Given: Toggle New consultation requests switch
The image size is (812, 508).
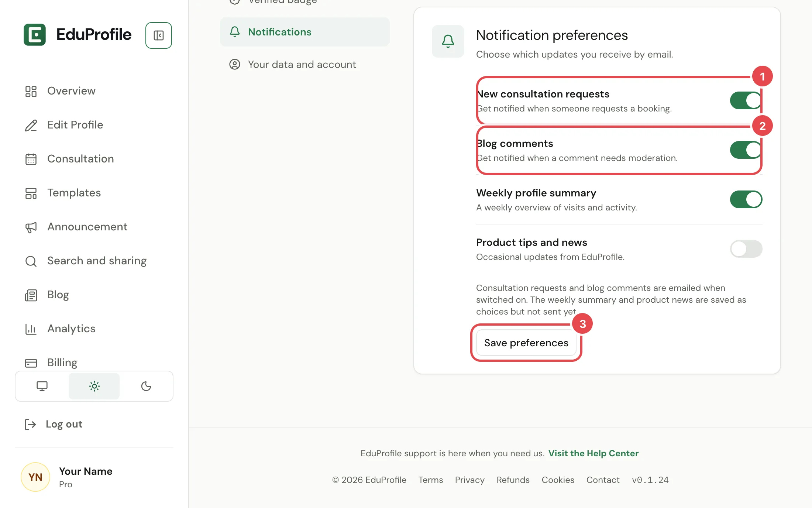Looking at the screenshot, I should 746,100.
